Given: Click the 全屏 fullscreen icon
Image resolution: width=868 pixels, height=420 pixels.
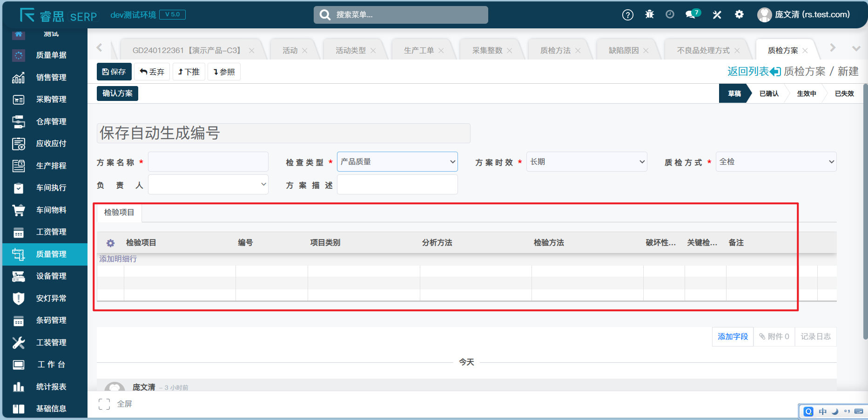Looking at the screenshot, I should [x=104, y=404].
